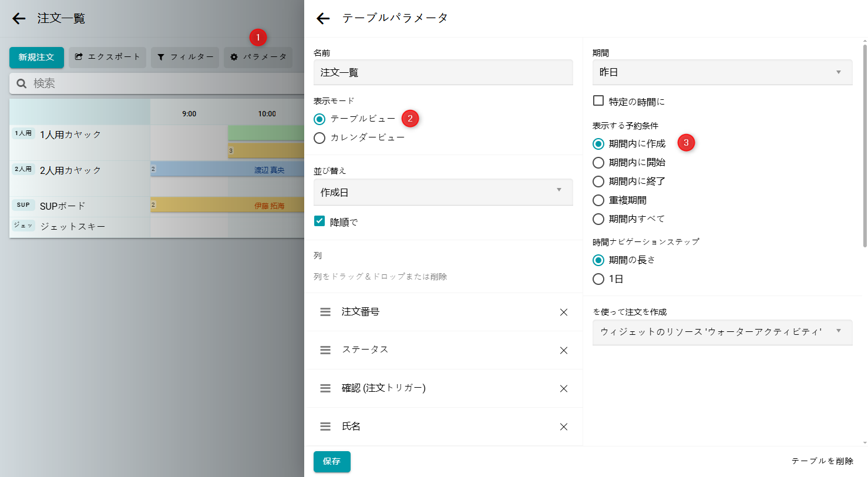Go back from the 注文一覧 page
This screenshot has height=477, width=868.
click(x=19, y=19)
